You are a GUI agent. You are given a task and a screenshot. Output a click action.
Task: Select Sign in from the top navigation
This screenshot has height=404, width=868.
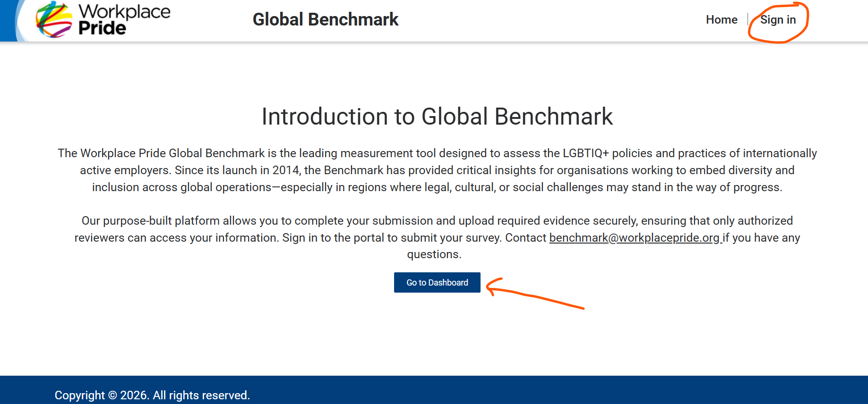[778, 20]
